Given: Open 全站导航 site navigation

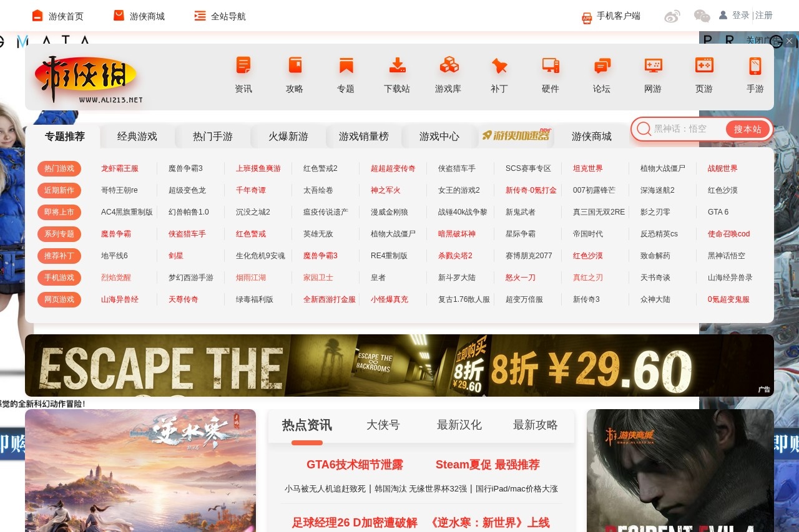Looking at the screenshot, I should tap(220, 16).
